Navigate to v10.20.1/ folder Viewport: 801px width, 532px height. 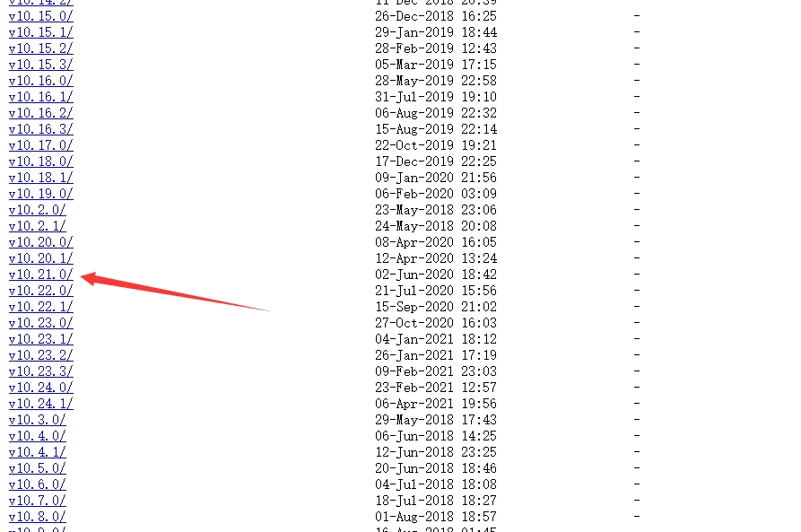(x=41, y=258)
